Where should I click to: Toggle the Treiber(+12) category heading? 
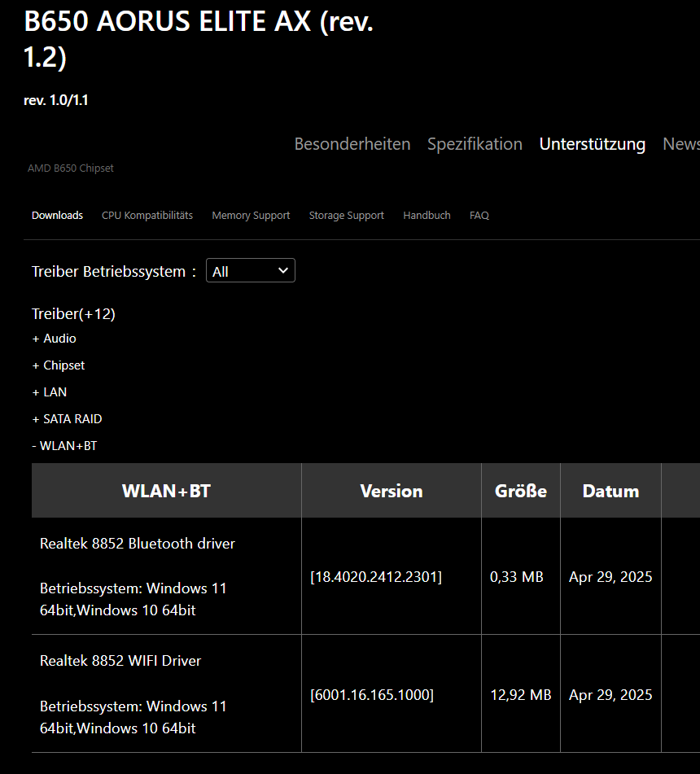73,314
